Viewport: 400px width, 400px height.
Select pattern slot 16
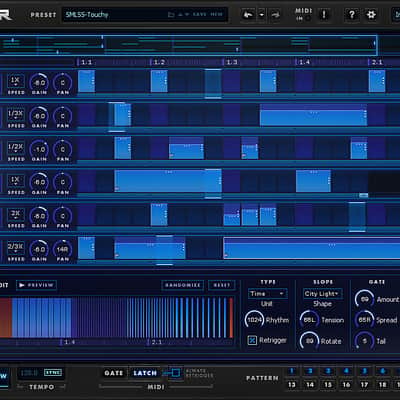[346, 384]
